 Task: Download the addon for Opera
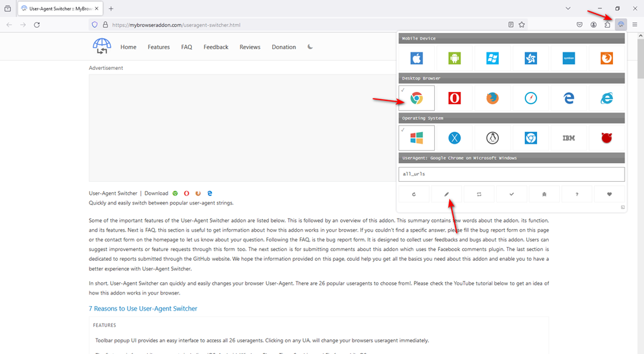tap(187, 194)
